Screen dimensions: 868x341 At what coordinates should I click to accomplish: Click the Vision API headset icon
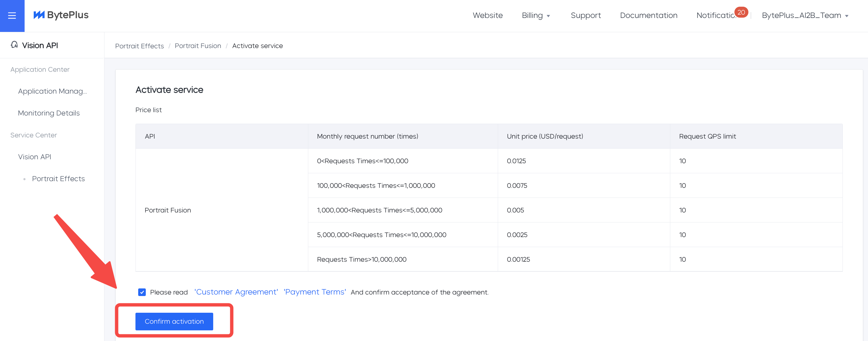point(14,45)
